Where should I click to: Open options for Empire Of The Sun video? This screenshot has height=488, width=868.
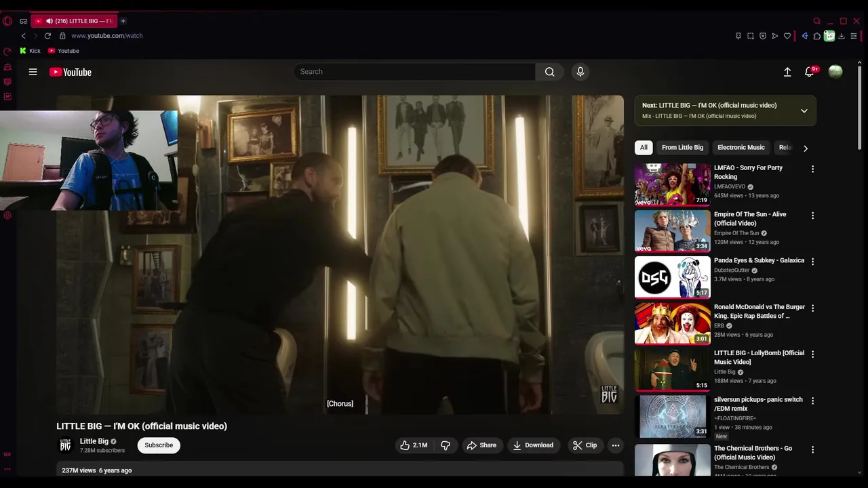(812, 216)
